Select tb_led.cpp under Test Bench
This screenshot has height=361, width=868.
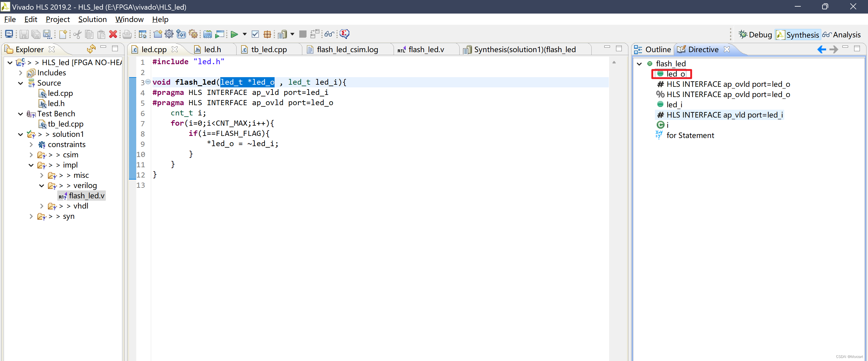point(66,124)
